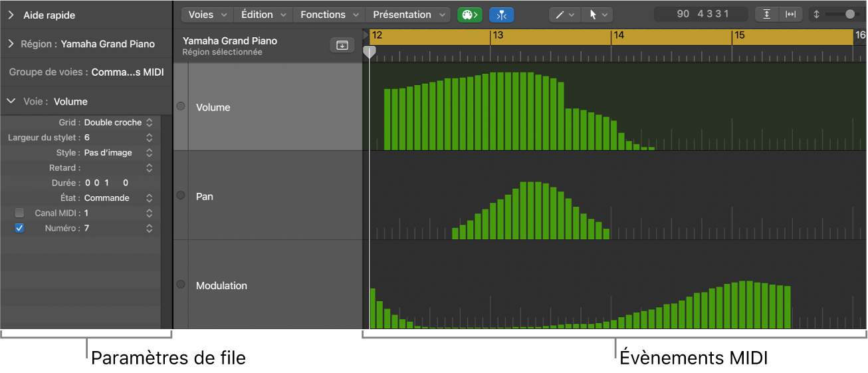Open the pencil tool menu
The image size is (868, 373).
click(x=565, y=15)
